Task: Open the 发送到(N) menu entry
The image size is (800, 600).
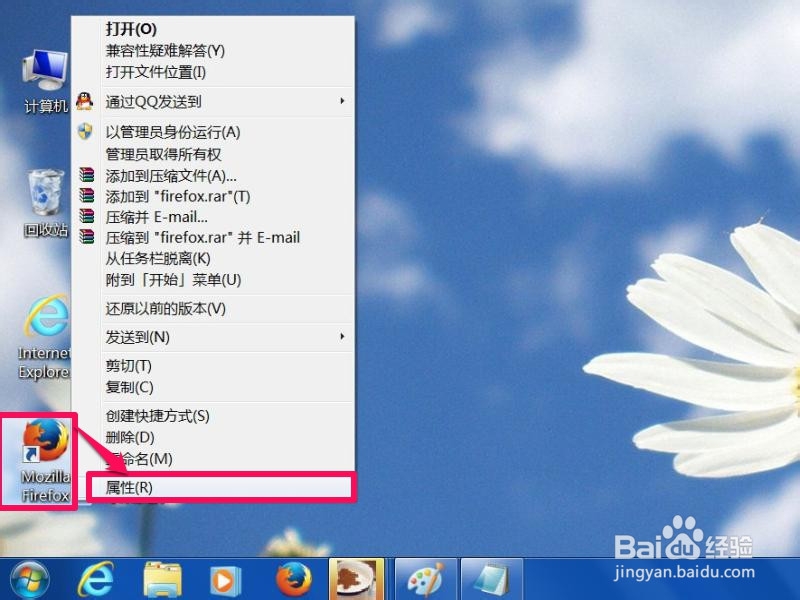Action: pyautogui.click(x=137, y=337)
